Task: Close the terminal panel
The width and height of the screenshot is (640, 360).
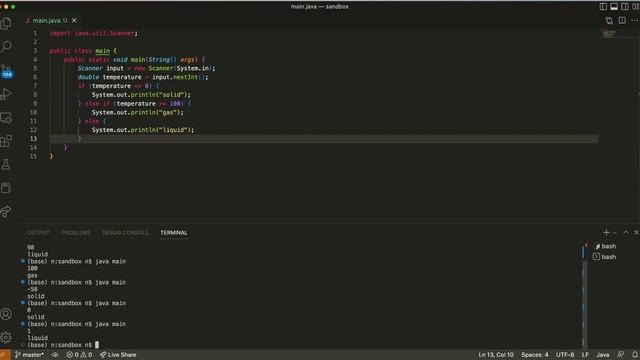Action: 636,232
